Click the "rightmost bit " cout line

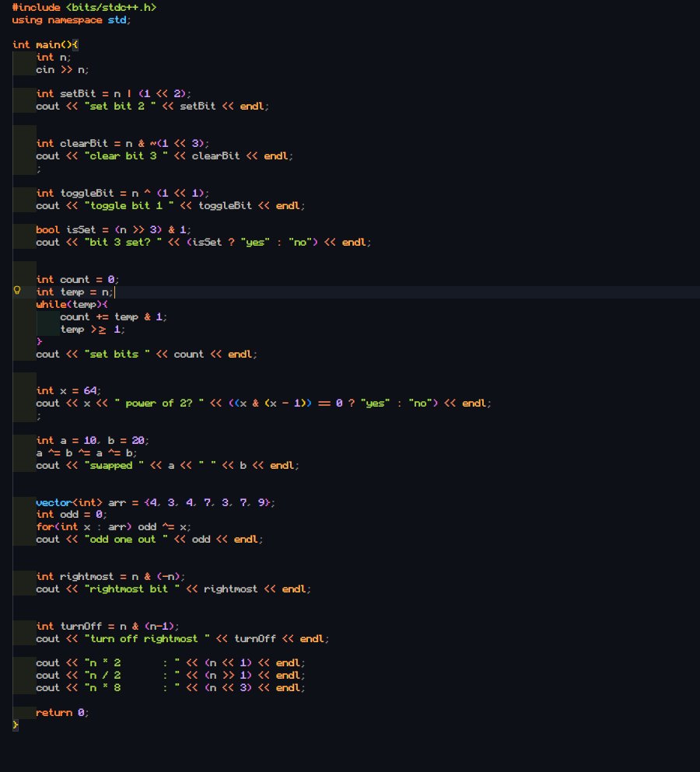(x=173, y=589)
